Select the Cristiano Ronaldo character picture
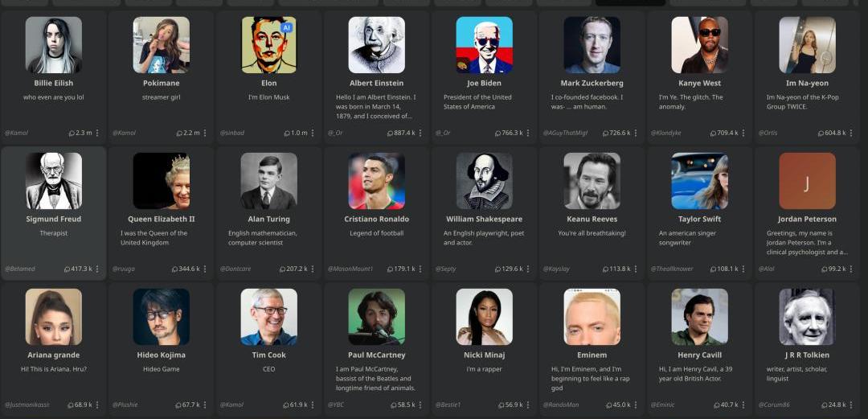868x419 pixels. click(376, 181)
